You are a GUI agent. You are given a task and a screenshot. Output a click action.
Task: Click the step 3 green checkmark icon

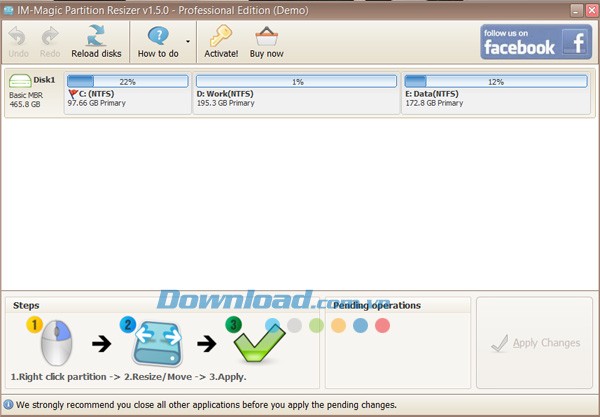[x=259, y=343]
